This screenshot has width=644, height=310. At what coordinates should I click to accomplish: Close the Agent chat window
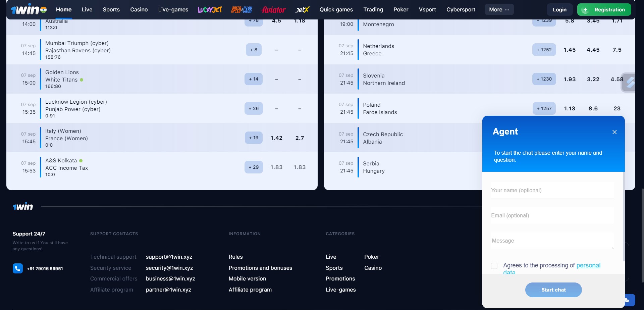point(614,132)
